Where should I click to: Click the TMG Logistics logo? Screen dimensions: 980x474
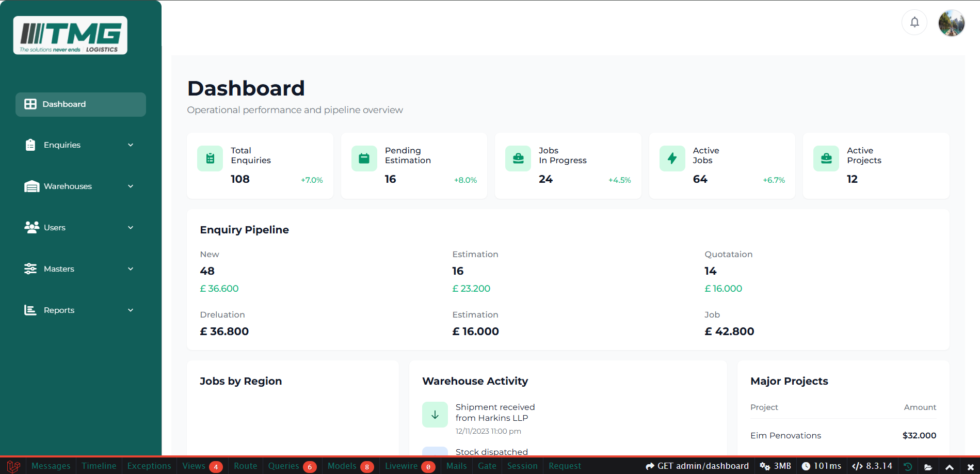(70, 35)
